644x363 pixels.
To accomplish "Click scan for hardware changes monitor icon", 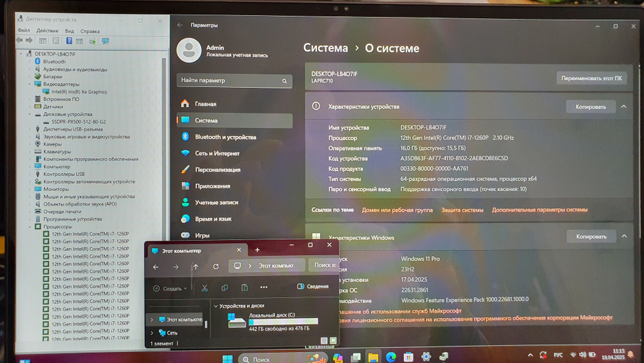I will click(106, 41).
